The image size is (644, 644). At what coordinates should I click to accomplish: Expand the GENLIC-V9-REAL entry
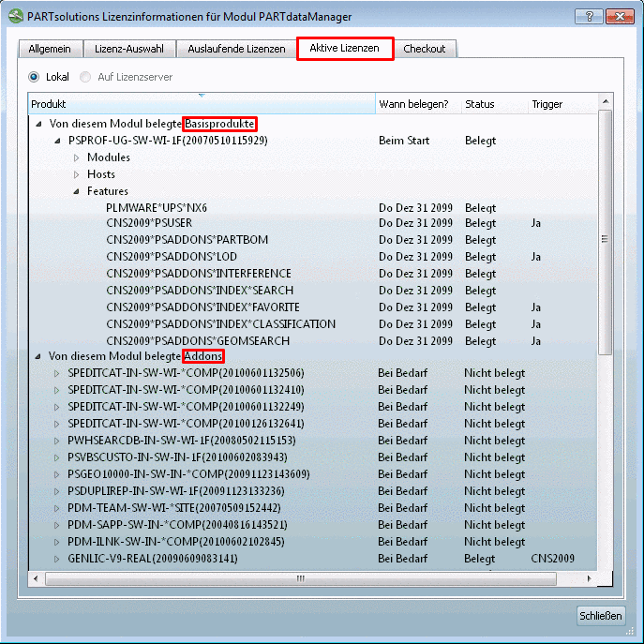pyautogui.click(x=56, y=559)
